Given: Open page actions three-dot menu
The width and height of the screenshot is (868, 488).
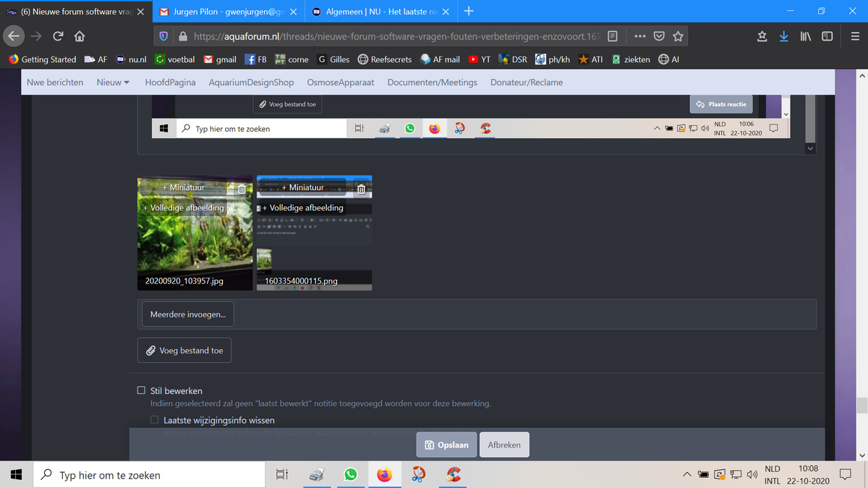Looking at the screenshot, I should (x=639, y=36).
